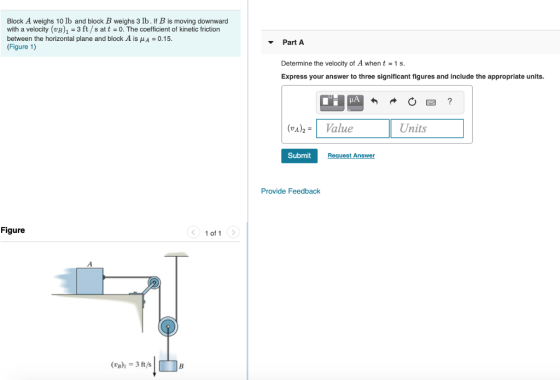Image resolution: width=560 pixels, height=380 pixels.
Task: Open the Figure 1 link
Action: (21, 47)
